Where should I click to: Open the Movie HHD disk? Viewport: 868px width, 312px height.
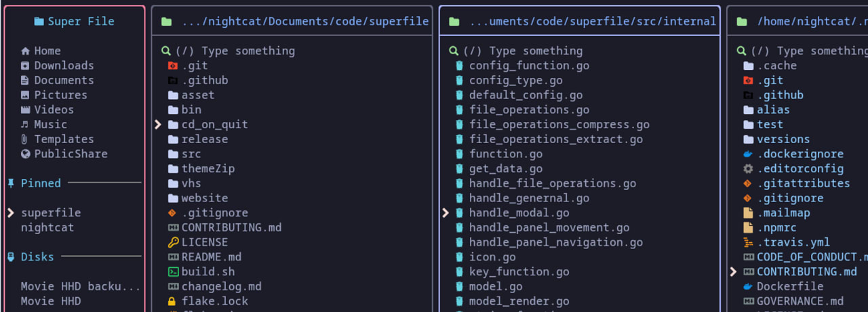coord(51,301)
